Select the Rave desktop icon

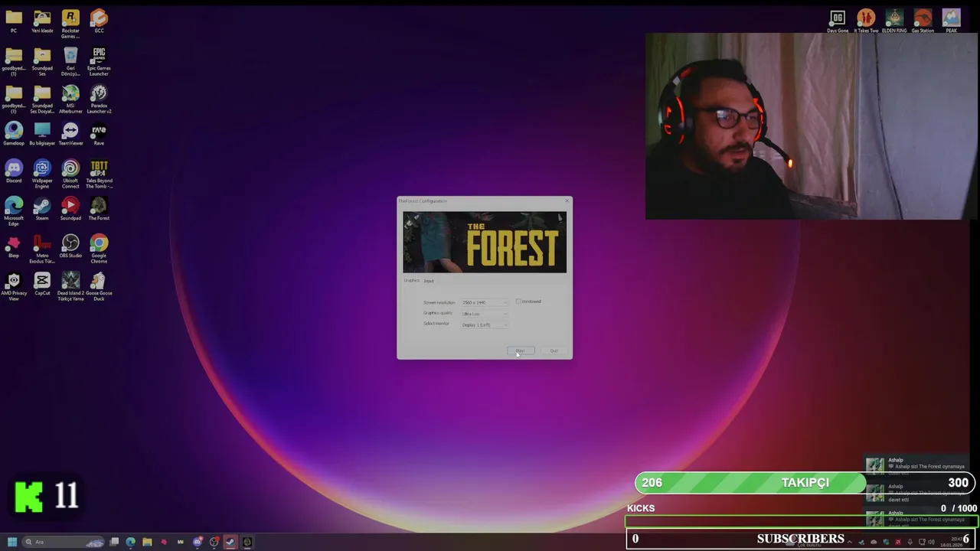click(99, 133)
